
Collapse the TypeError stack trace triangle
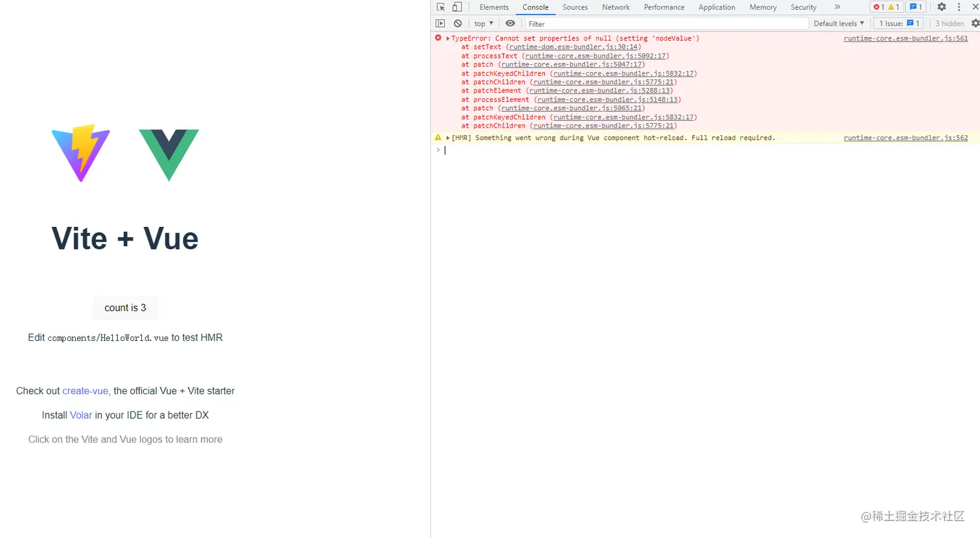pyautogui.click(x=448, y=38)
